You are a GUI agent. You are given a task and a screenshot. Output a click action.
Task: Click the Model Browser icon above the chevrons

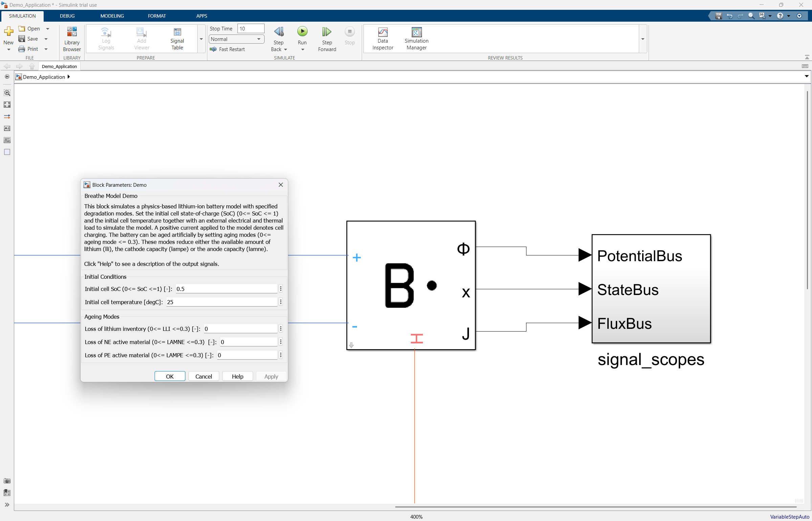pos(7,493)
